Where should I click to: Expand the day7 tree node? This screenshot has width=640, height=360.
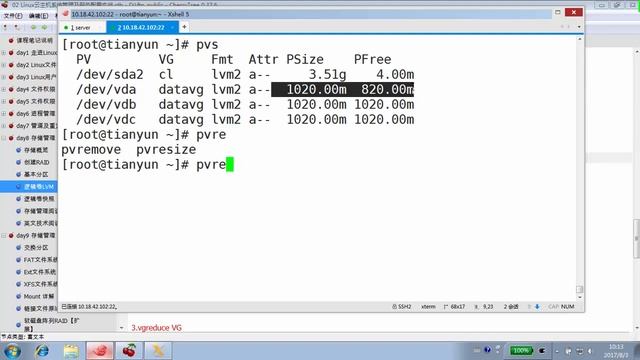pos(4,126)
